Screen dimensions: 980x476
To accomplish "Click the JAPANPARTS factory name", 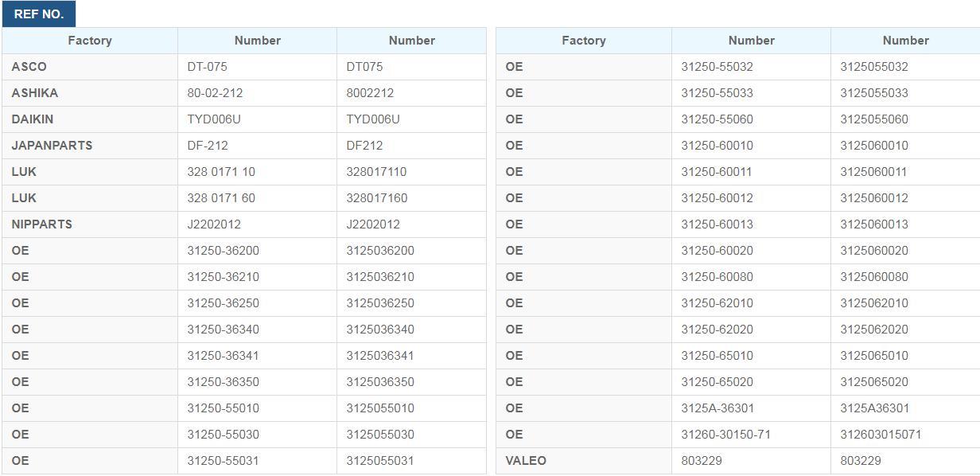I will point(52,146).
